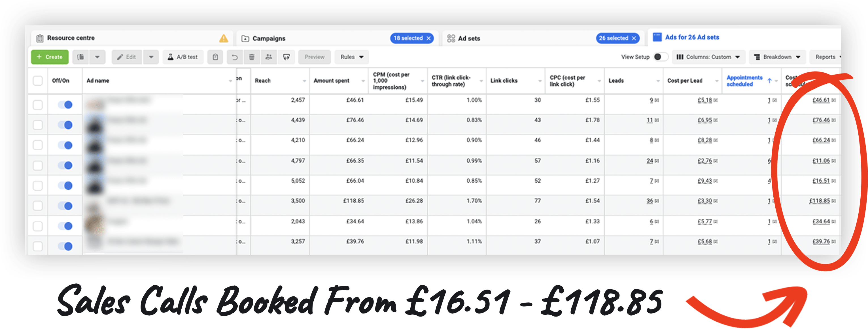This screenshot has height=329, width=868.
Task: Sort by Appointments scheduled column header
Action: [x=744, y=81]
